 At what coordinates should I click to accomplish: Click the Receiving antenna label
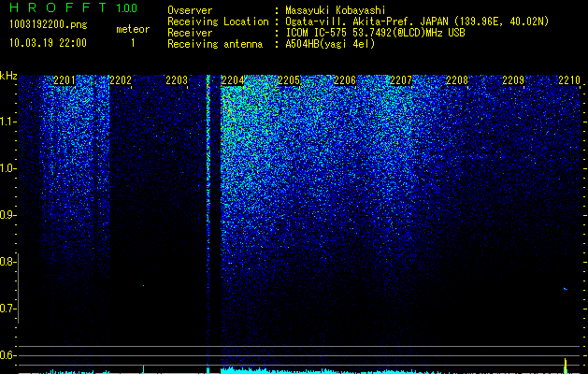click(x=215, y=44)
